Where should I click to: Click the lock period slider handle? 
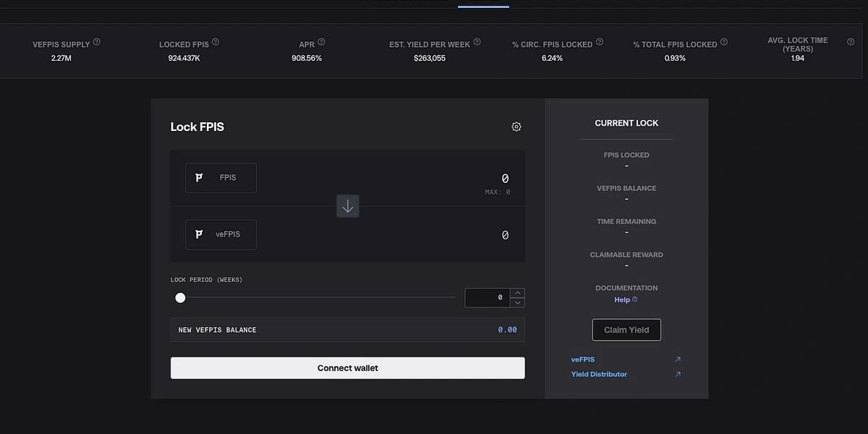(x=180, y=297)
